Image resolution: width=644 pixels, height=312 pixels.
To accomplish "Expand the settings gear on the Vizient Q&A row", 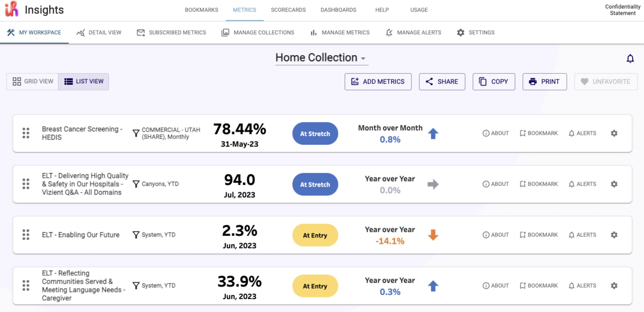I will coord(614,184).
